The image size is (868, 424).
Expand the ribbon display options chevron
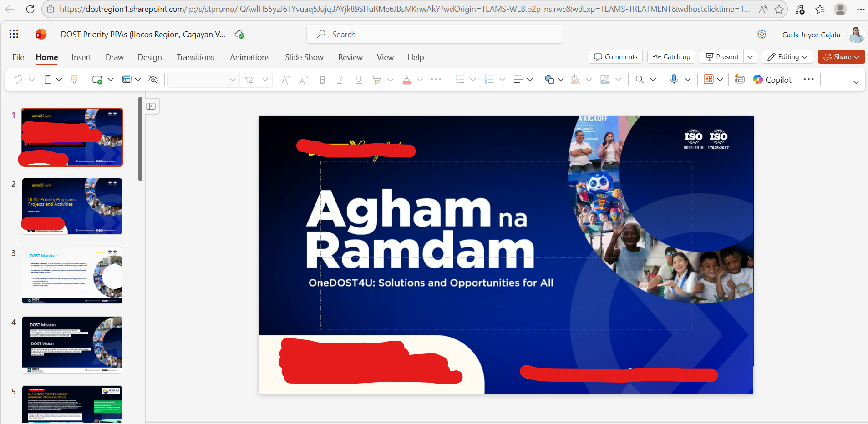[x=856, y=82]
